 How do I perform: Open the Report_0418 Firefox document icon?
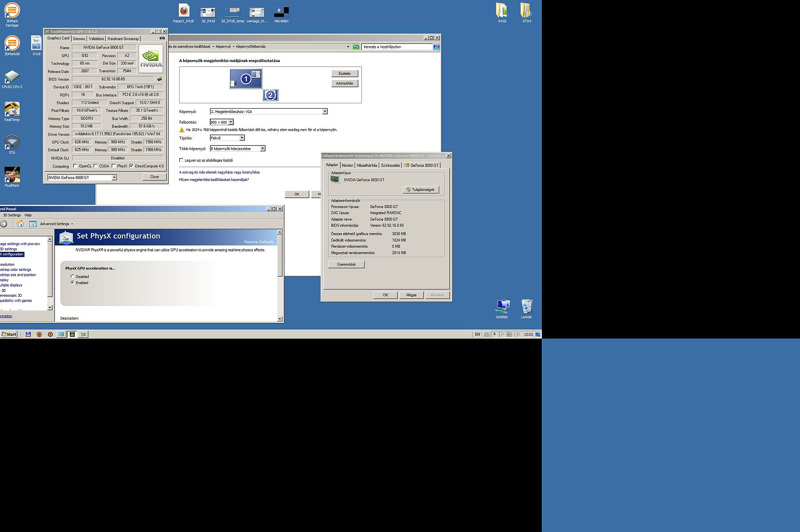click(x=184, y=13)
